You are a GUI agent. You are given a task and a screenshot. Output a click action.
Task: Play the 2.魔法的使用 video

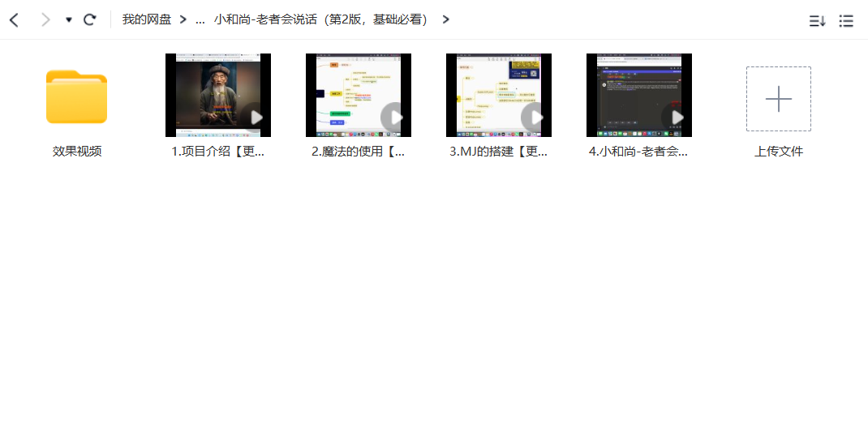pos(395,118)
